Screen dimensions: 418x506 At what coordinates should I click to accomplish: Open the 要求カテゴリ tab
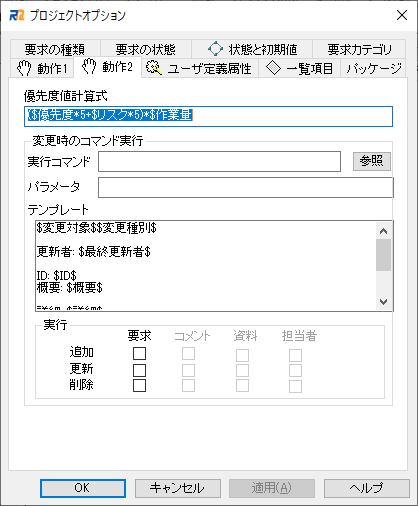pos(359,49)
